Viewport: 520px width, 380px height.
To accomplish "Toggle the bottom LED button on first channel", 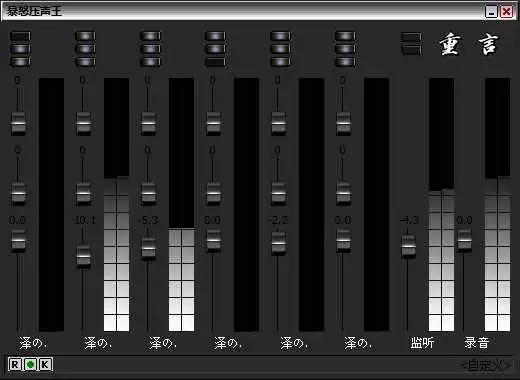I will pos(20,62).
